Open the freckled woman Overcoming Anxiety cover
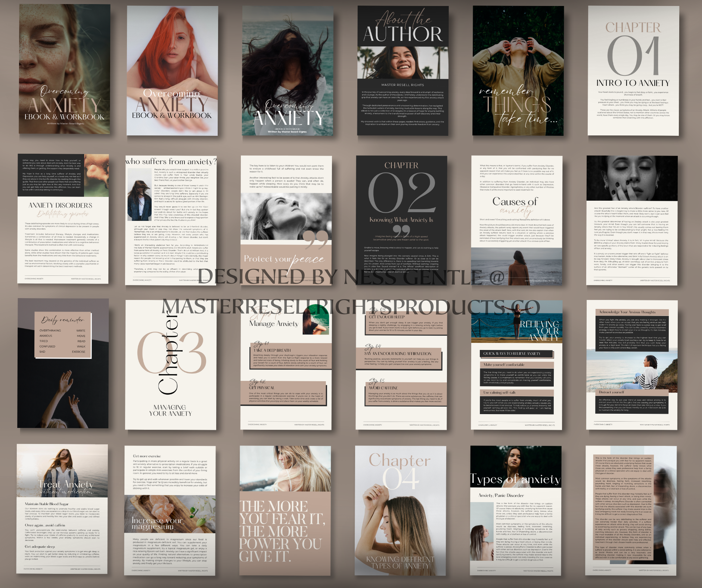Viewport: 702px width, 588px height. click(x=65, y=69)
